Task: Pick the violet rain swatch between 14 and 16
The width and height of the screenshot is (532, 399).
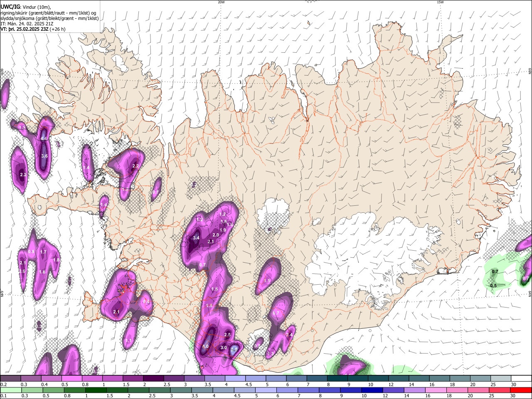Action: (x=414, y=390)
